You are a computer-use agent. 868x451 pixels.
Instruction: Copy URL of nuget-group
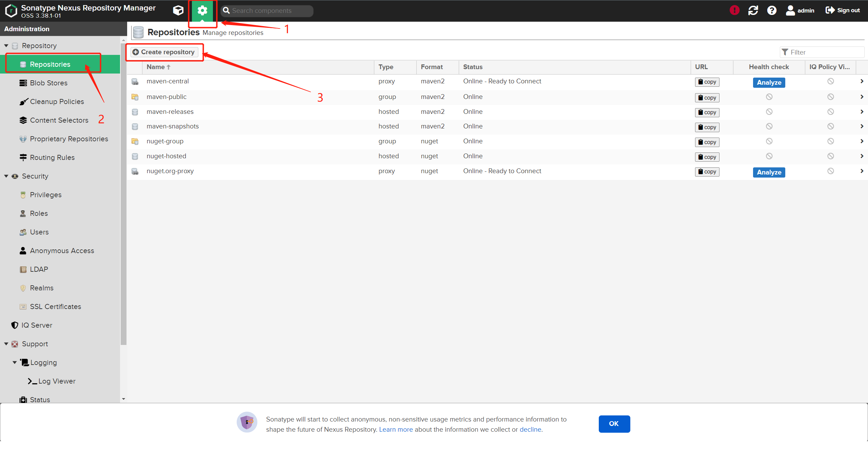pos(707,142)
